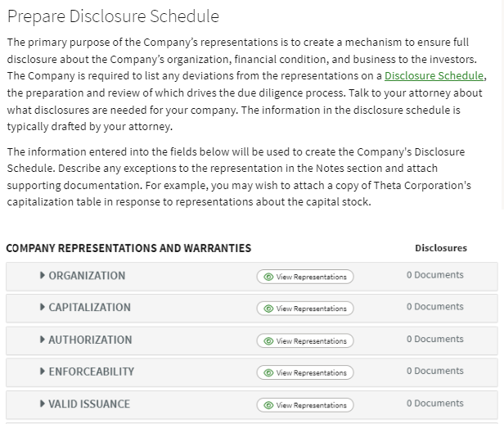Expand the Enforceability section triangle

42,372
